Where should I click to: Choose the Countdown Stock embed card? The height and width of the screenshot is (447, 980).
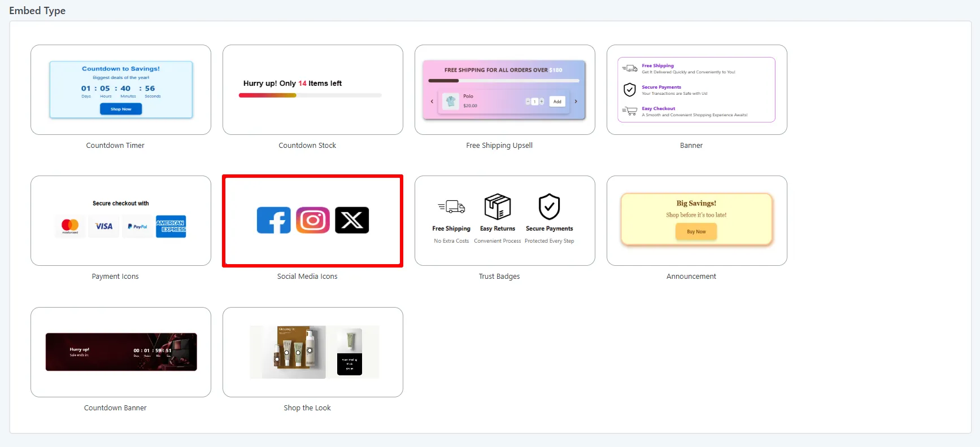pos(313,90)
